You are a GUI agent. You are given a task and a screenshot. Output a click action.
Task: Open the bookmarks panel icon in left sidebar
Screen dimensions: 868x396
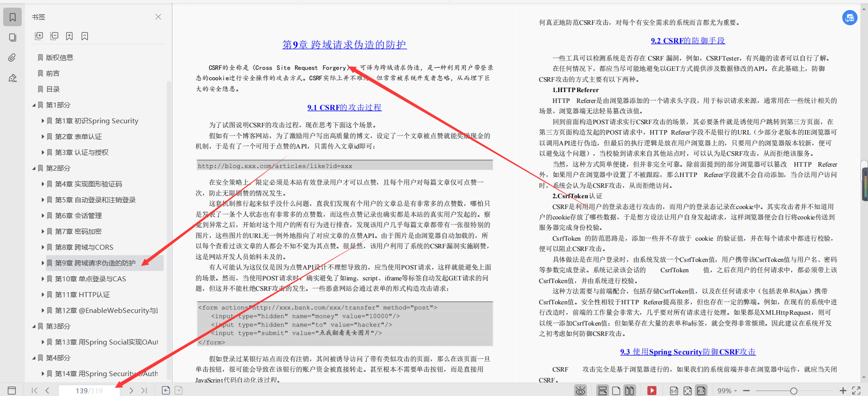[x=13, y=17]
